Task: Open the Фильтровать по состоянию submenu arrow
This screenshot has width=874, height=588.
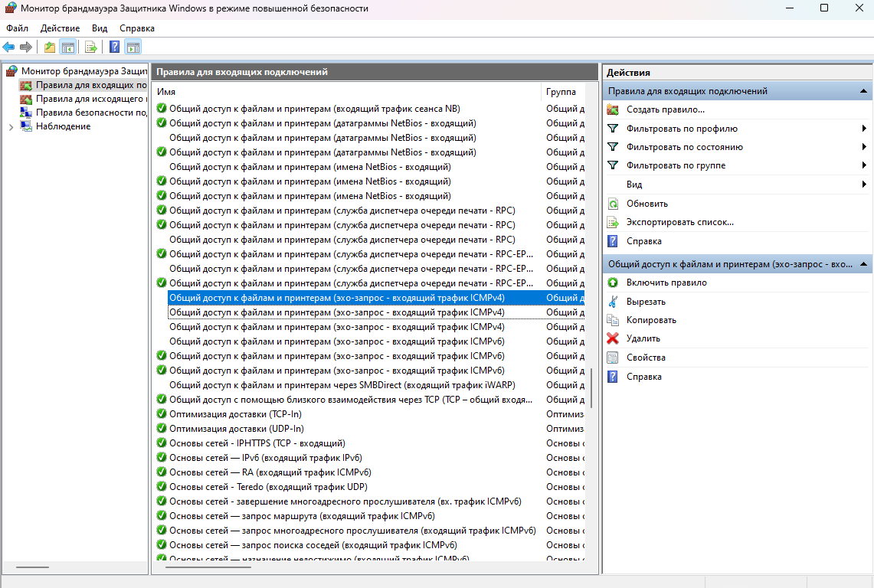Action: (x=864, y=146)
